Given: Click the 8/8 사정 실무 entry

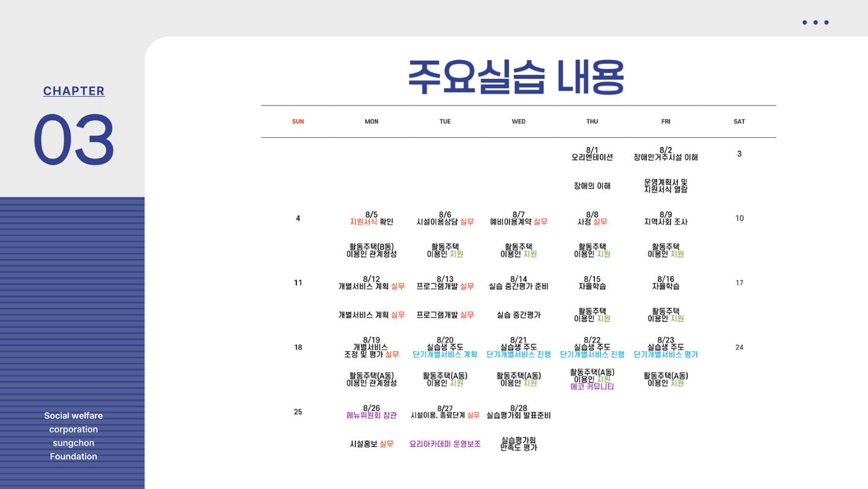Looking at the screenshot, I should coord(592,218).
